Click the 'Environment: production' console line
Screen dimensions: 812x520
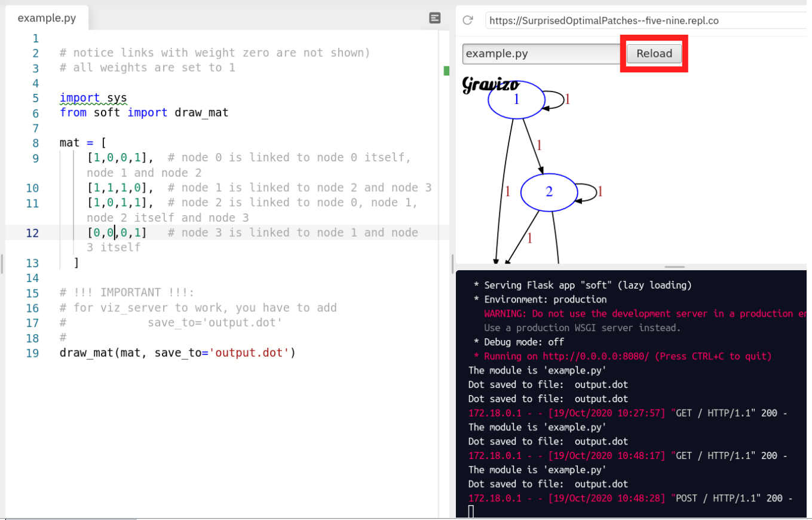click(540, 299)
